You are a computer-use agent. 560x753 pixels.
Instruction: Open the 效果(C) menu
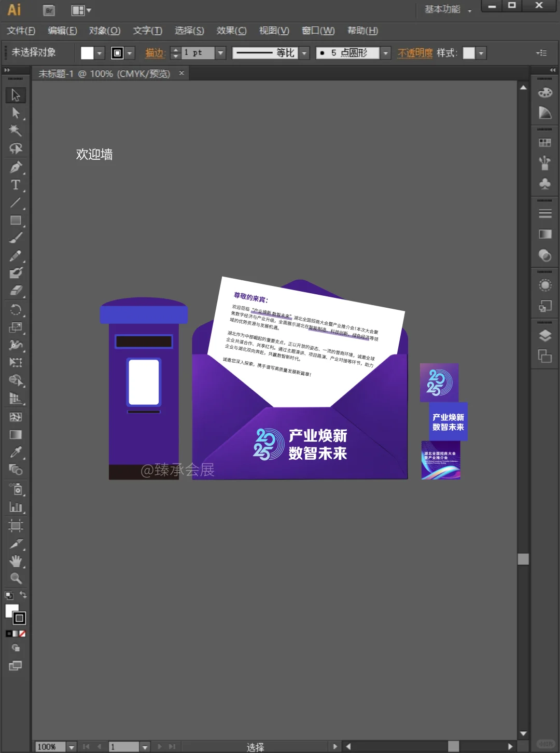click(x=231, y=31)
